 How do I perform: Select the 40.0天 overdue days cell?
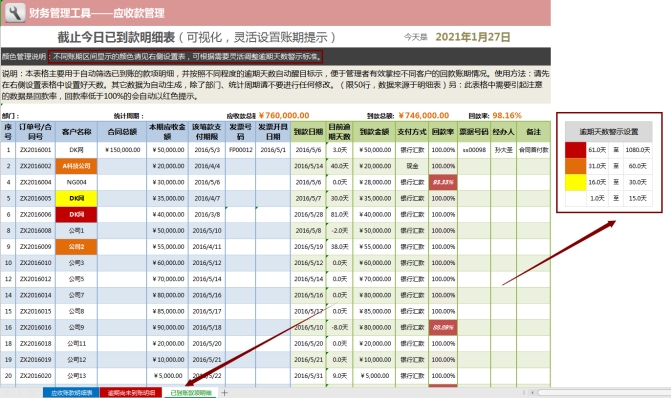pos(339,166)
